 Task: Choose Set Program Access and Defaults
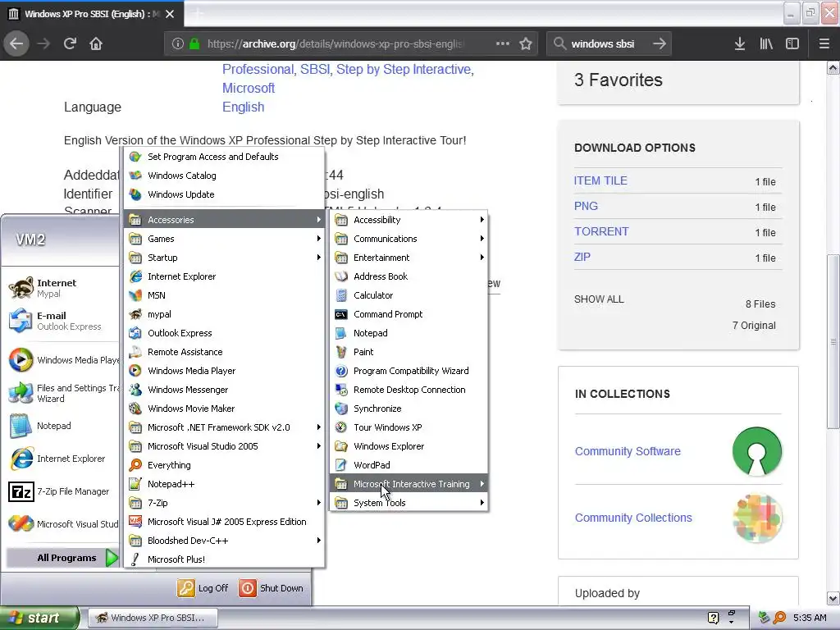225,157
